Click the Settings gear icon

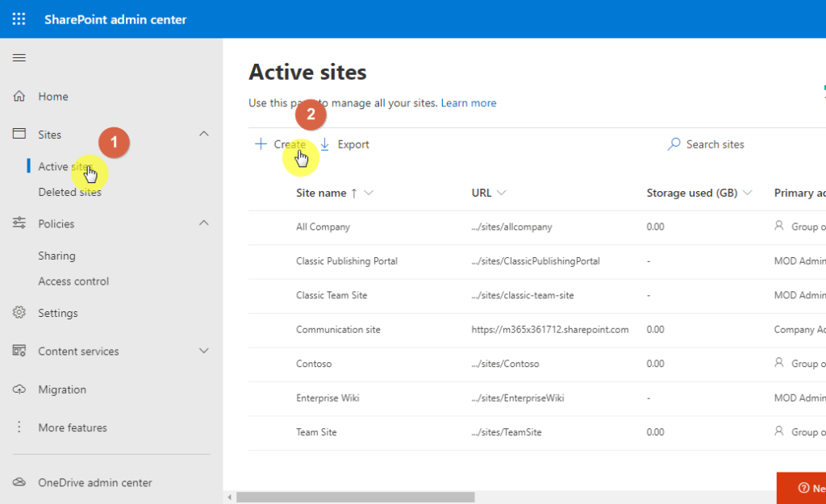coord(19,312)
